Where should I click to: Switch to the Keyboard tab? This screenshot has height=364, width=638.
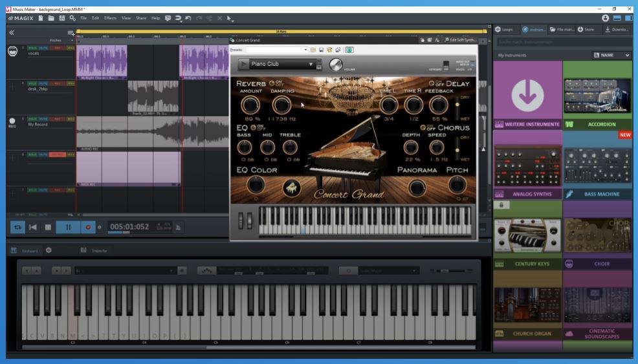[25, 250]
